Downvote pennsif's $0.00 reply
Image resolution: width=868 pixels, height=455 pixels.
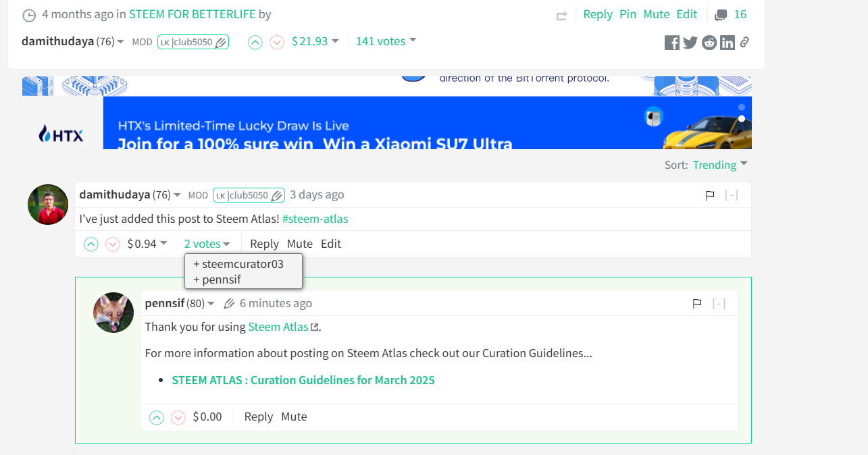[x=178, y=417]
